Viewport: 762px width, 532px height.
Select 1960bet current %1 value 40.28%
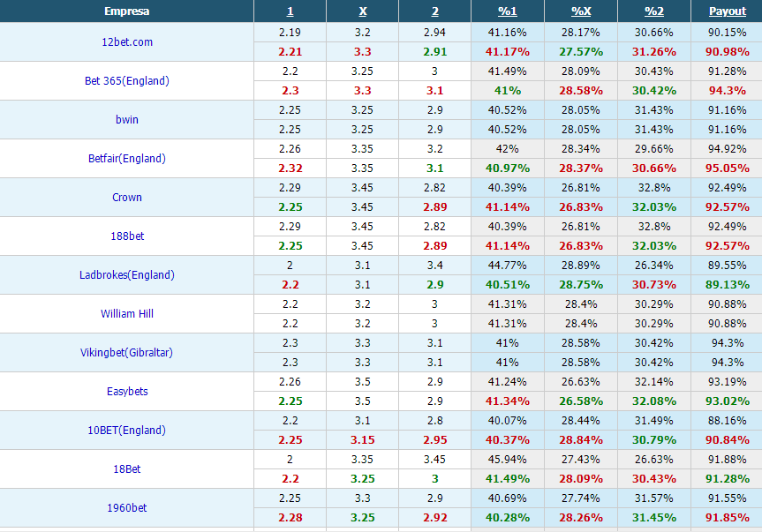tap(508, 518)
